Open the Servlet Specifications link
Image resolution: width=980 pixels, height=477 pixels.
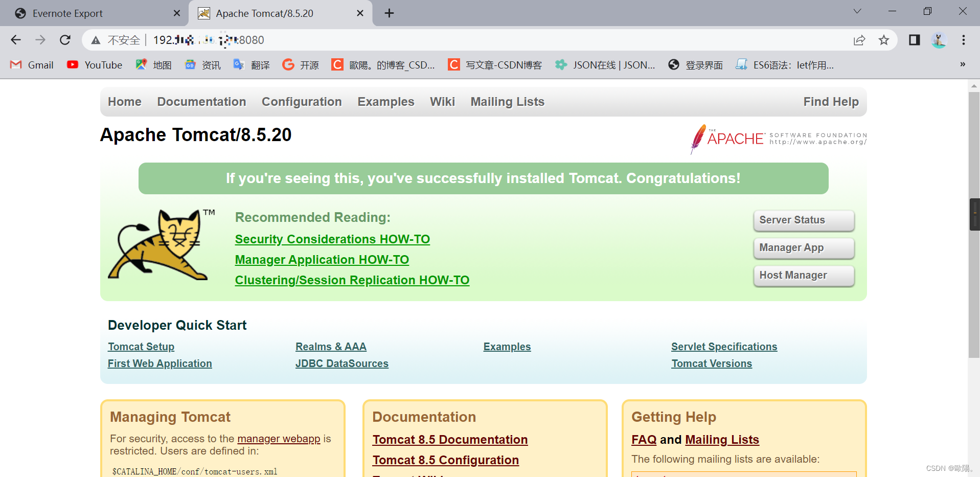pos(724,347)
